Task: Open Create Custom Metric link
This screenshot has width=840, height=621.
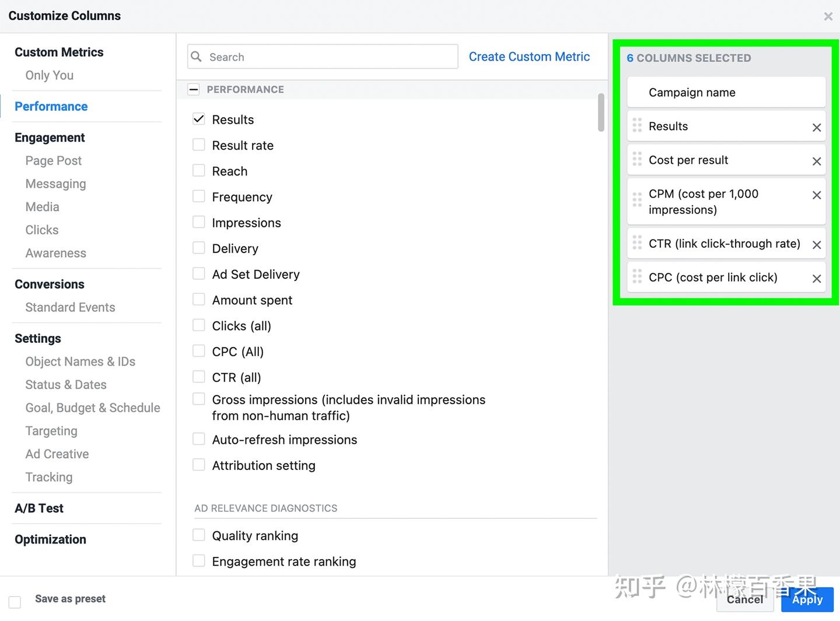Action: pyautogui.click(x=529, y=57)
